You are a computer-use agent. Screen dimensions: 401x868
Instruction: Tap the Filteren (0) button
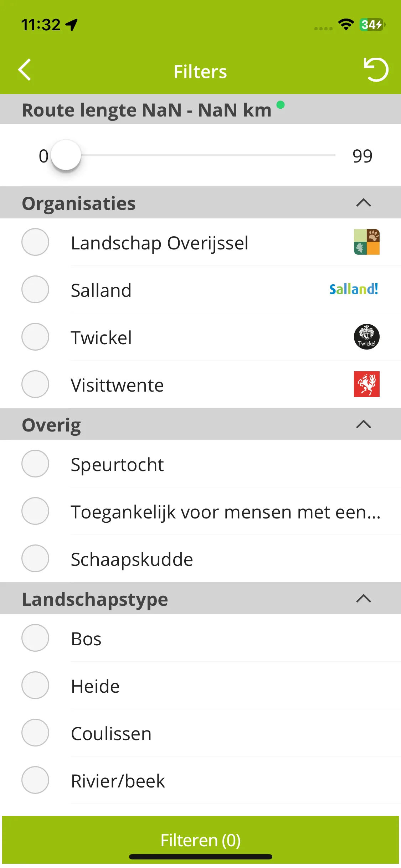(200, 840)
